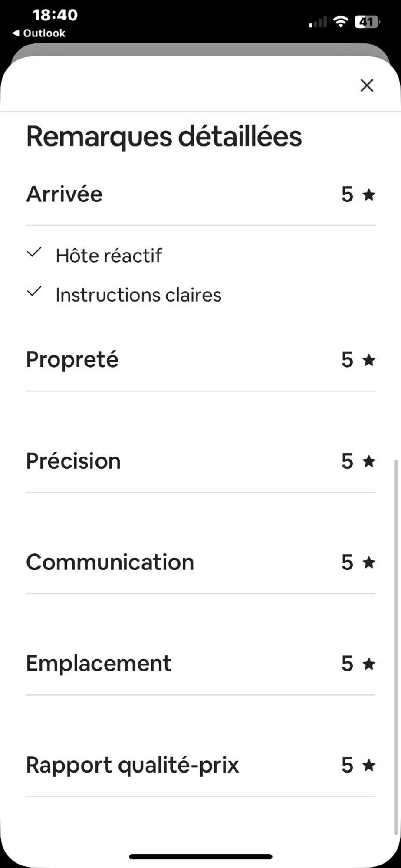The height and width of the screenshot is (868, 401).
Task: Tap the Remarques détaillées heading
Action: pos(164,137)
